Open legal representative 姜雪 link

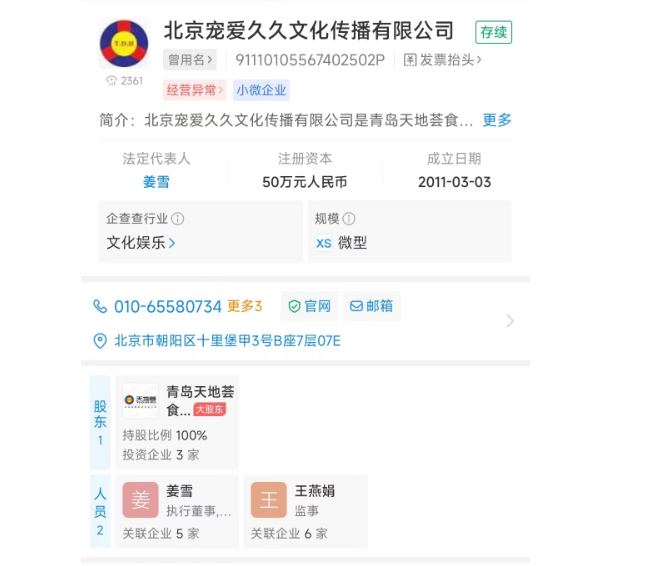click(x=156, y=182)
